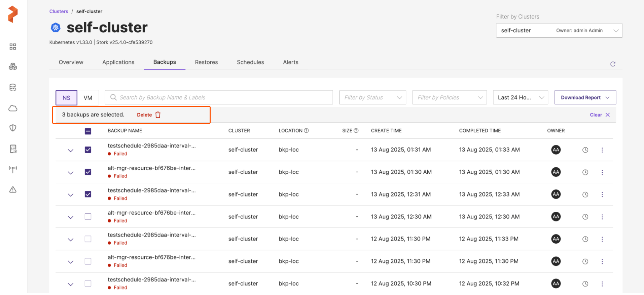Image resolution: width=644 pixels, height=295 pixels.
Task: Open the cloud icon in the left sidebar
Action: click(13, 108)
